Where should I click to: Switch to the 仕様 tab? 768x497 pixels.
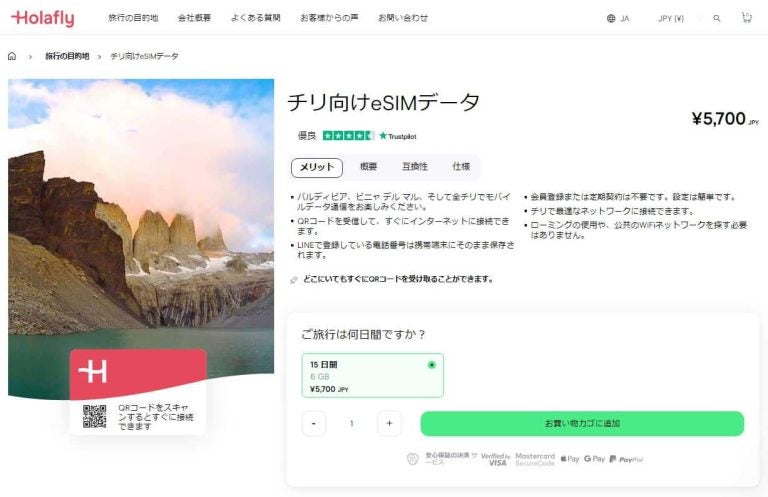pyautogui.click(x=461, y=167)
